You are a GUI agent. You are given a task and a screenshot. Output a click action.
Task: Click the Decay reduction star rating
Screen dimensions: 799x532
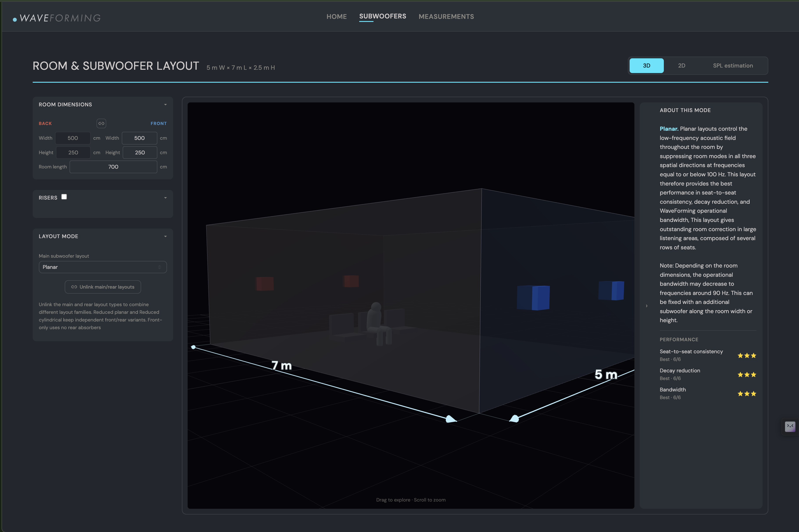point(747,375)
